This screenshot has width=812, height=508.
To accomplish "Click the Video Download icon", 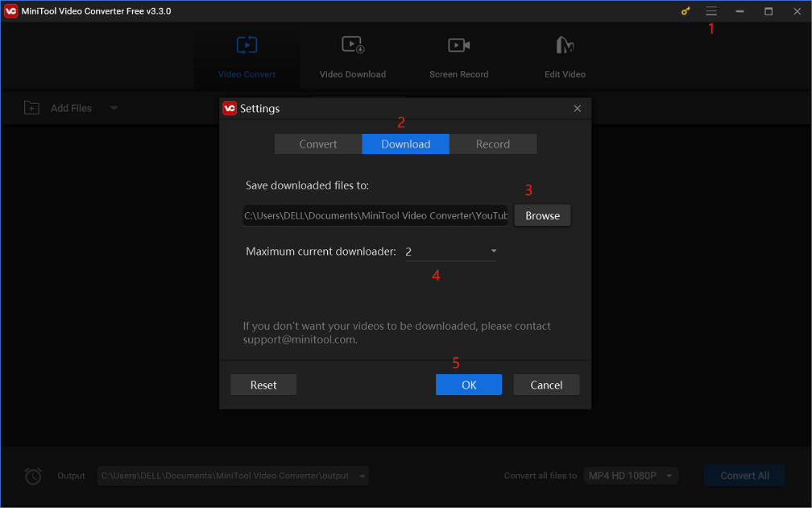I will point(353,45).
